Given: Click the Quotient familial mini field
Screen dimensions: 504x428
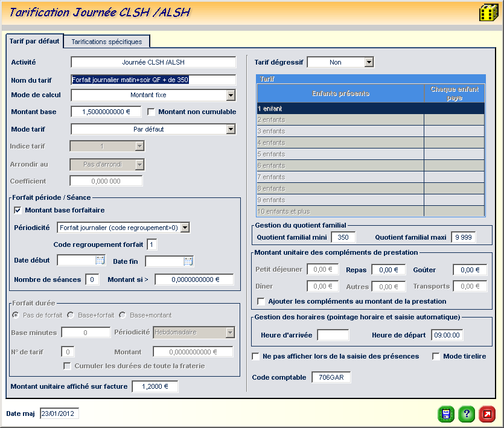Looking at the screenshot, I should coord(343,237).
